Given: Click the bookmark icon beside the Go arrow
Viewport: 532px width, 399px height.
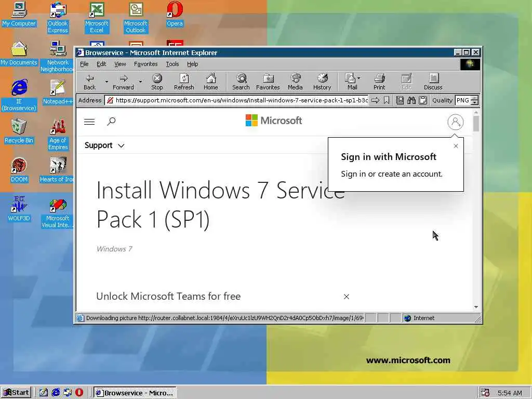Looking at the screenshot, I should (387, 100).
